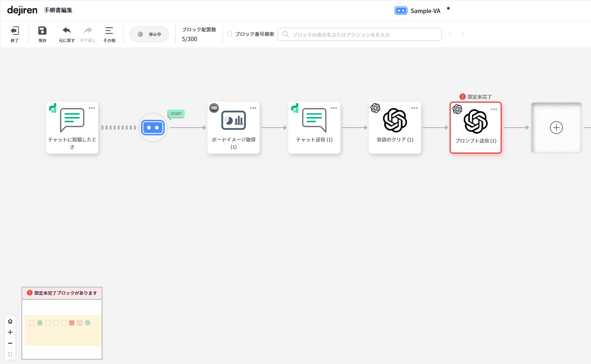Undo with the 元に戻す arrow

coord(67,31)
